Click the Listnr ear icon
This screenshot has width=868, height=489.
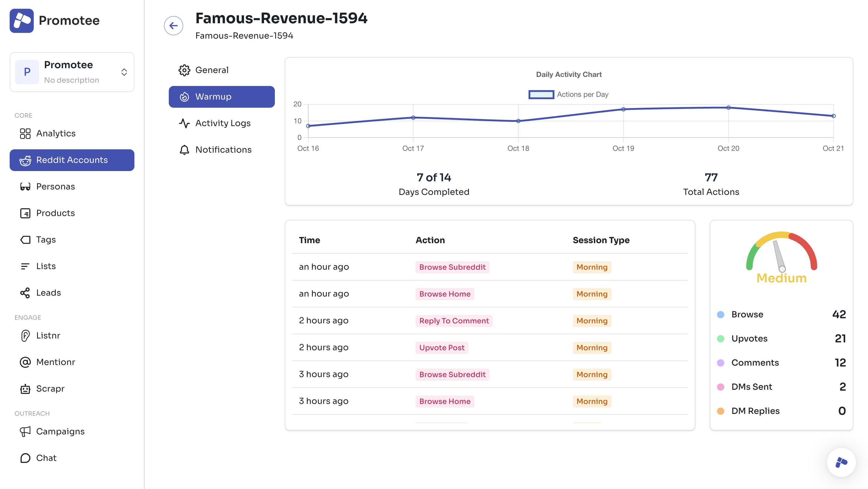pyautogui.click(x=25, y=335)
